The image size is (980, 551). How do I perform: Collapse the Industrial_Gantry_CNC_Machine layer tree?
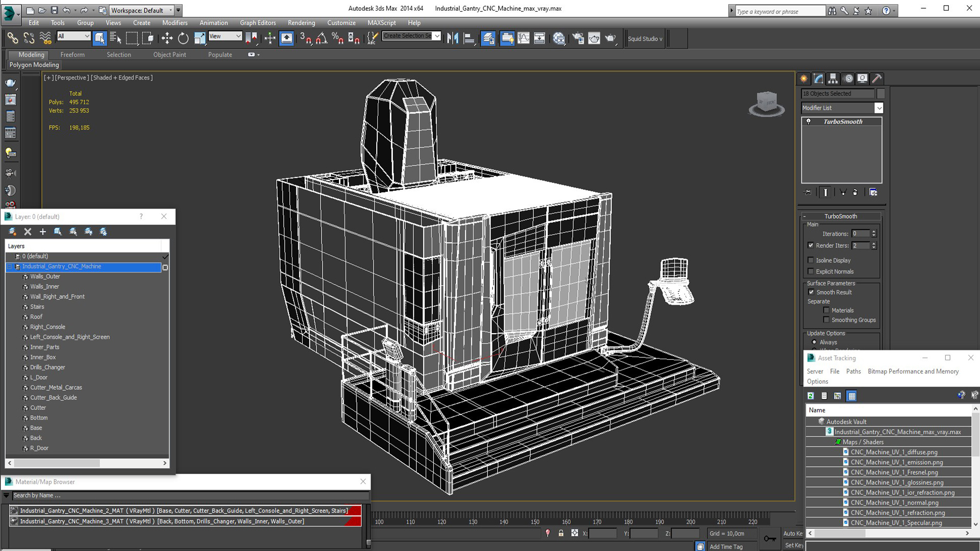[x=9, y=267]
